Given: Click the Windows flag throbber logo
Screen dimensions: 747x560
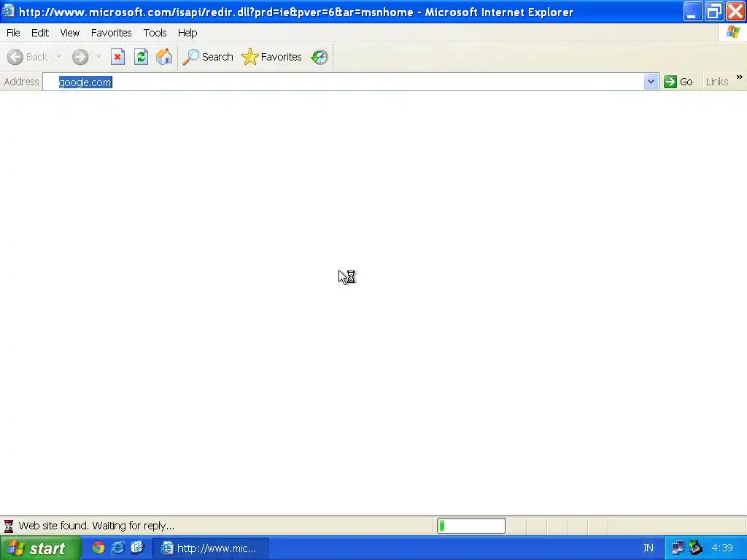Looking at the screenshot, I should coord(733,32).
